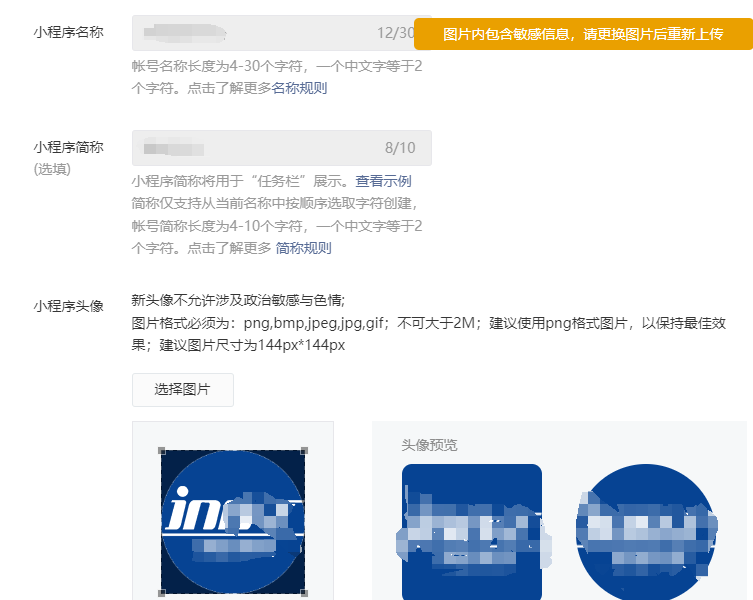Click the 小程序名称 input field
The image size is (753, 600).
pos(281,33)
